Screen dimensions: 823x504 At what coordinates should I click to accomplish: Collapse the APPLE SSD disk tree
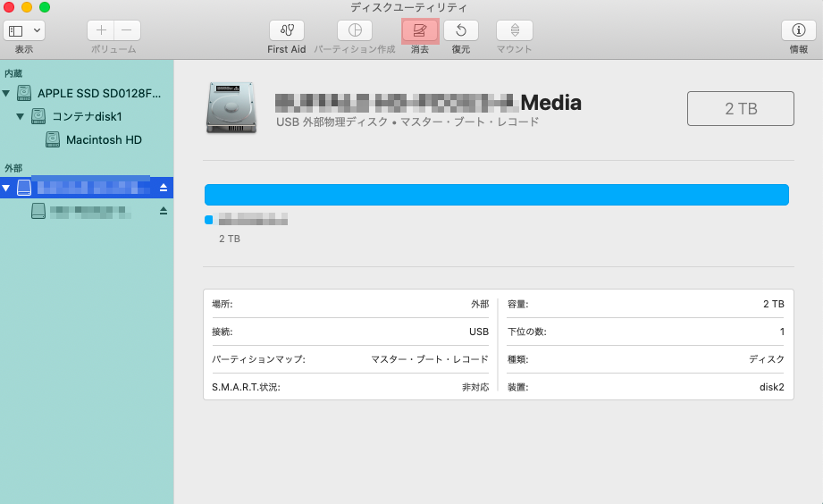(7, 93)
